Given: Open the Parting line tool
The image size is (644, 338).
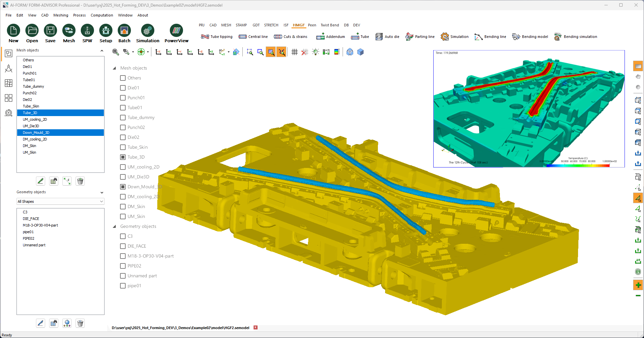Looking at the screenshot, I should coord(420,37).
